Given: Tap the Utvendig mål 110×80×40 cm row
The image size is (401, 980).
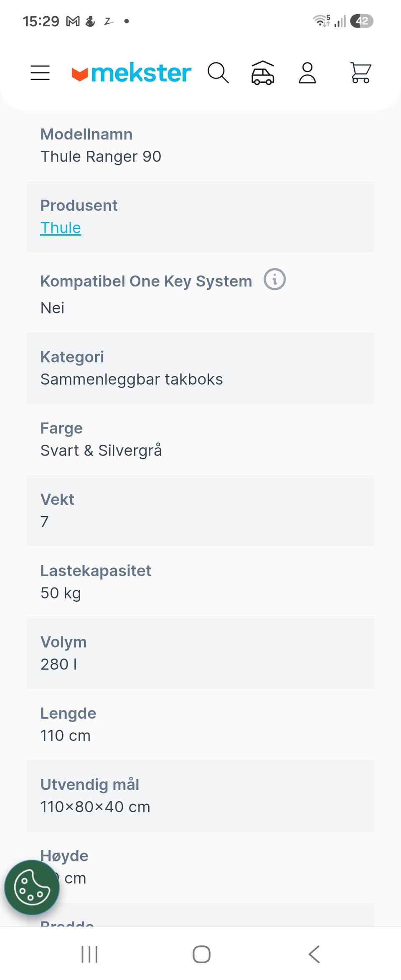Looking at the screenshot, I should 200,796.
